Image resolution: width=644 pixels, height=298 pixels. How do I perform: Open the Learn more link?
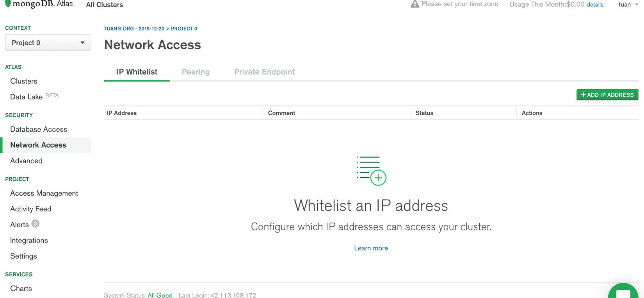pos(371,248)
